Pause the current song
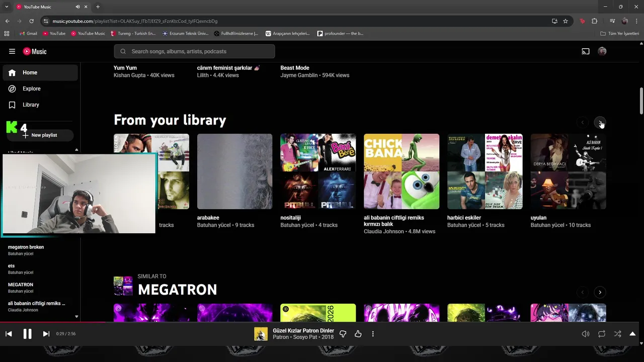The image size is (644, 362). [27, 334]
